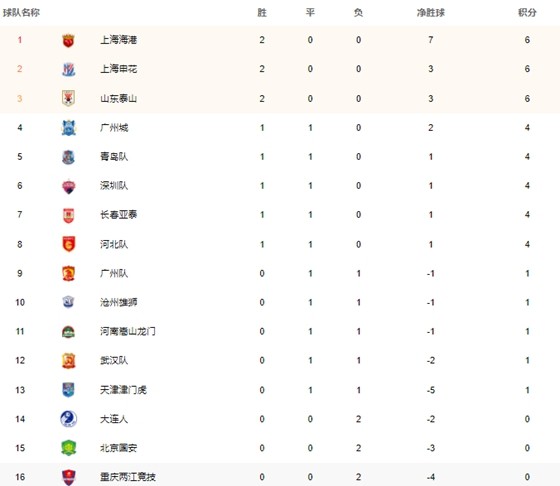The width and height of the screenshot is (560, 486).
Task: Click the 上海海港 team crest icon
Action: pyautogui.click(x=68, y=40)
